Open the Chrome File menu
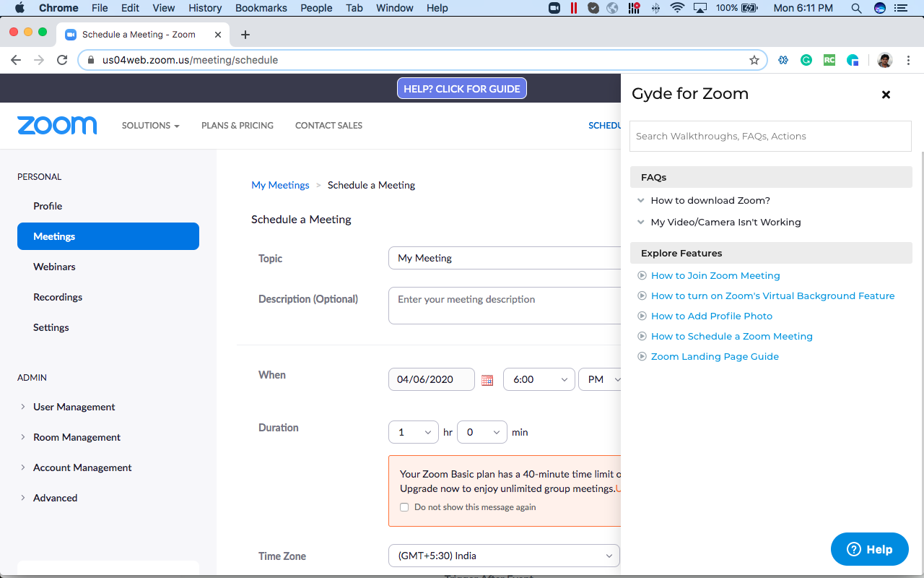Viewport: 924px width, 578px height. click(x=100, y=8)
